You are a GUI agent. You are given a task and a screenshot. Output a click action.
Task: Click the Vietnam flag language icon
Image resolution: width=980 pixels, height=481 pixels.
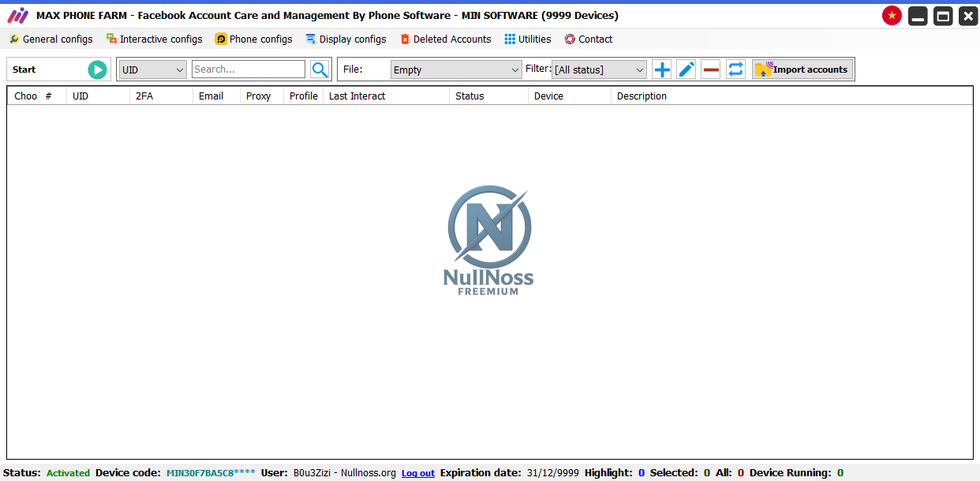pyautogui.click(x=892, y=16)
